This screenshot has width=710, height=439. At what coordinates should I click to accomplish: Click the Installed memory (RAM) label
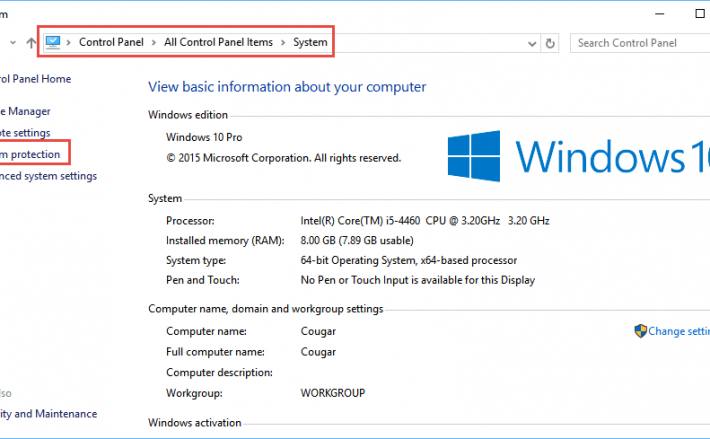click(x=225, y=241)
